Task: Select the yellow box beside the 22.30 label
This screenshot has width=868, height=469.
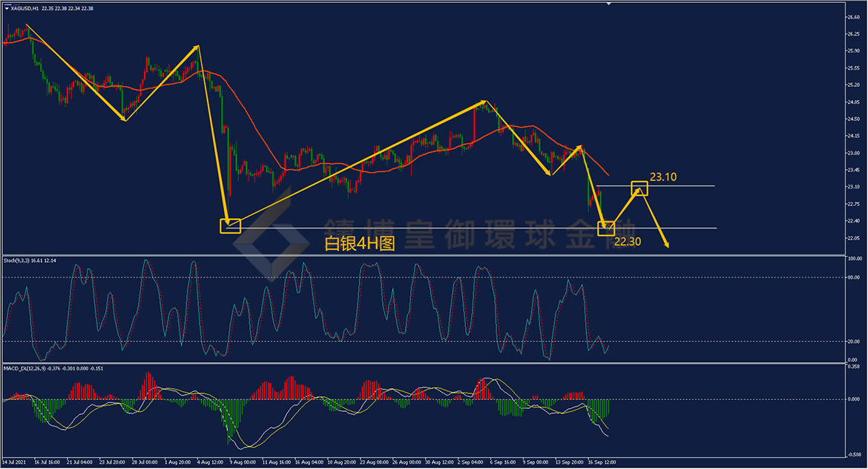Action: click(606, 228)
